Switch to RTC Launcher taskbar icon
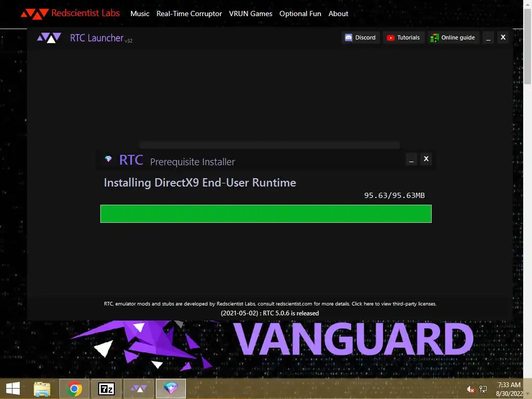Screen dimensions: 532x399 tap(138, 389)
